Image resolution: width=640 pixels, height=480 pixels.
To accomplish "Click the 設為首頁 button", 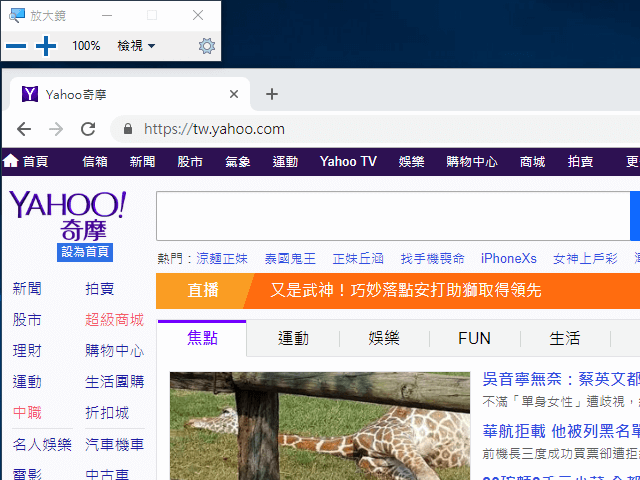I will click(x=85, y=252).
